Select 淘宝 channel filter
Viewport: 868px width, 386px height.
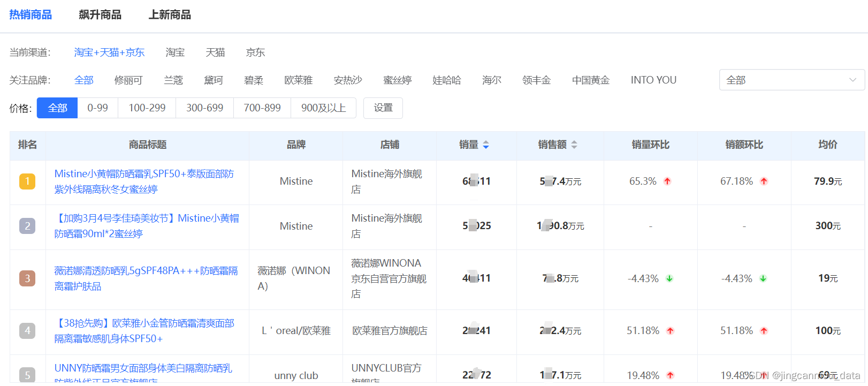[175, 52]
